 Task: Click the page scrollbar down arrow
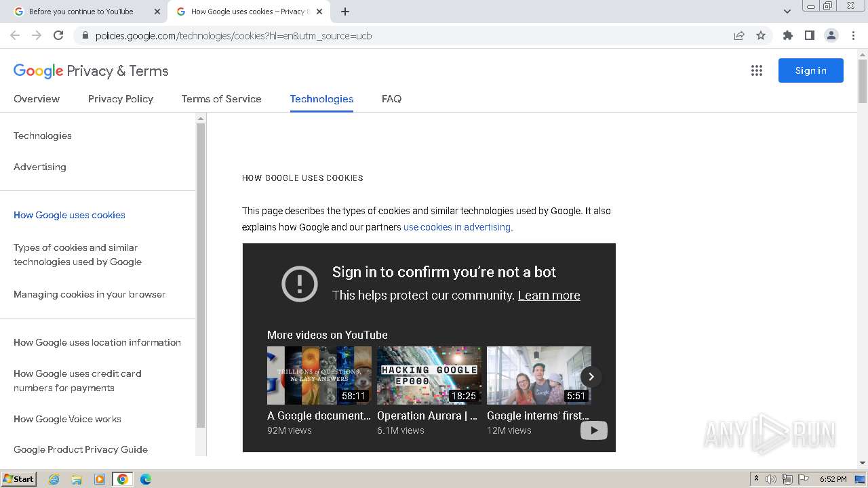coord(863,463)
